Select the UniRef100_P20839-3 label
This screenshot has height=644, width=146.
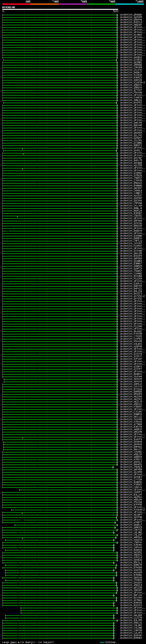coord(132,82)
